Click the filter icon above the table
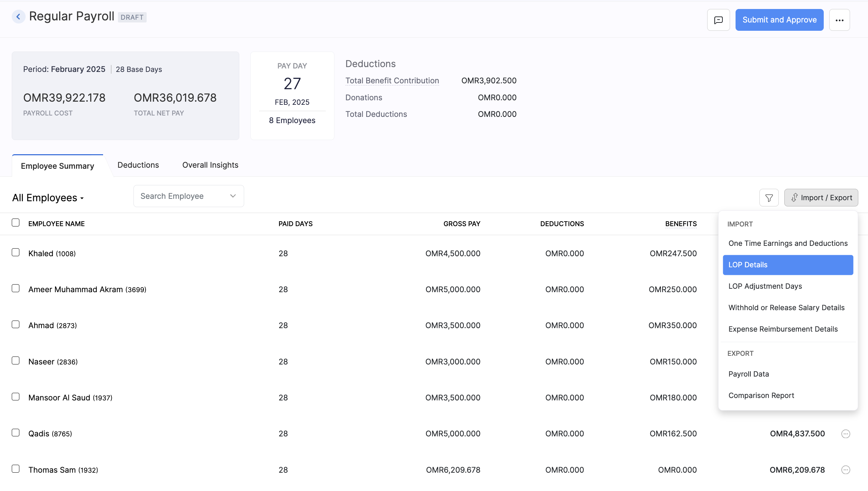 pos(769,197)
